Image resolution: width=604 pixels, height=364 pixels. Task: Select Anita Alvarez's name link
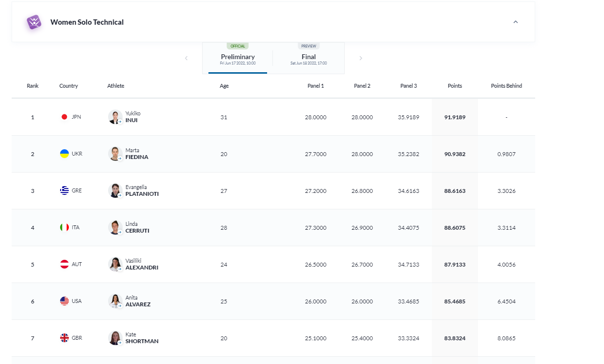(x=138, y=301)
